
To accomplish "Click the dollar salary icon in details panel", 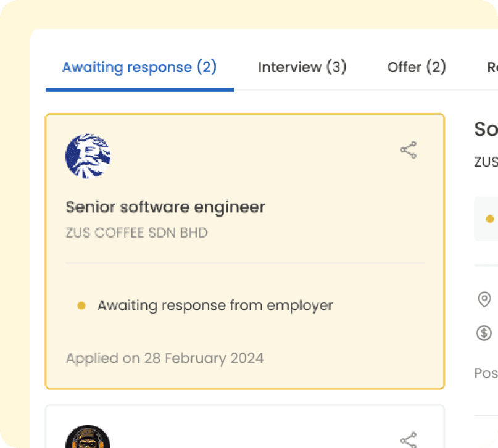I will pos(484,333).
